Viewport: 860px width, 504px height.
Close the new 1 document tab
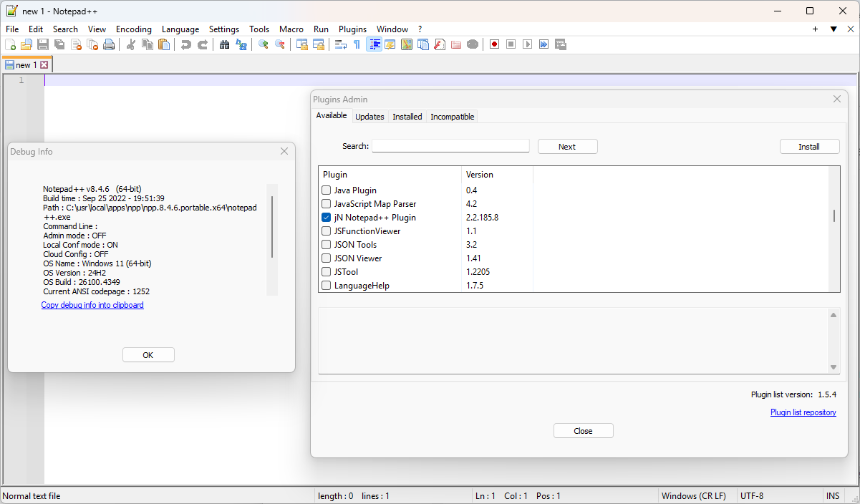(44, 65)
